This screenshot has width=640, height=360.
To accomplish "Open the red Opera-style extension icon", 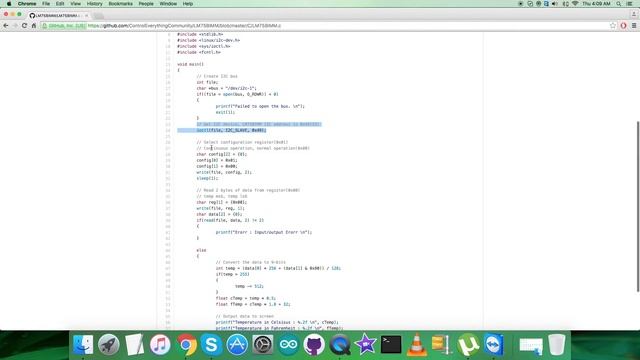I will click(623, 26).
